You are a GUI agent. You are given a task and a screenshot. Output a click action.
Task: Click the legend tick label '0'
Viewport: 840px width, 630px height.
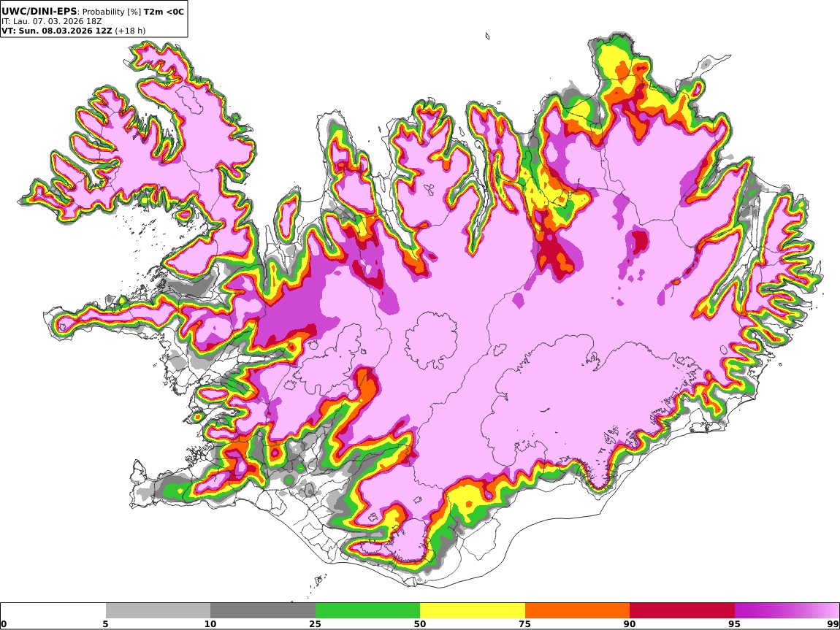click(x=4, y=623)
